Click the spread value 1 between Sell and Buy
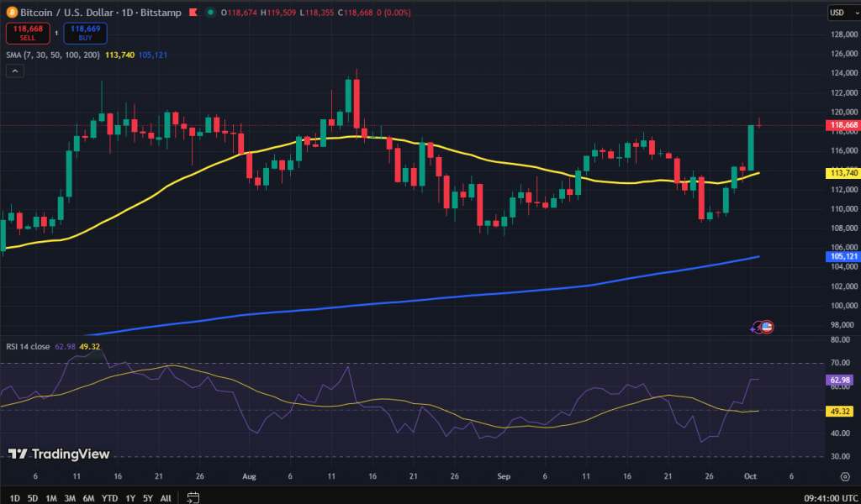The height and width of the screenshot is (504, 861). click(56, 34)
